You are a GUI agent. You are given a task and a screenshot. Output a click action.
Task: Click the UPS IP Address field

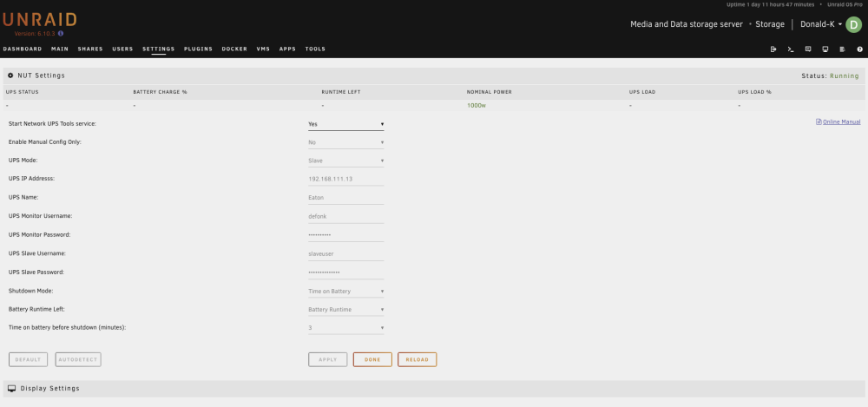(346, 180)
